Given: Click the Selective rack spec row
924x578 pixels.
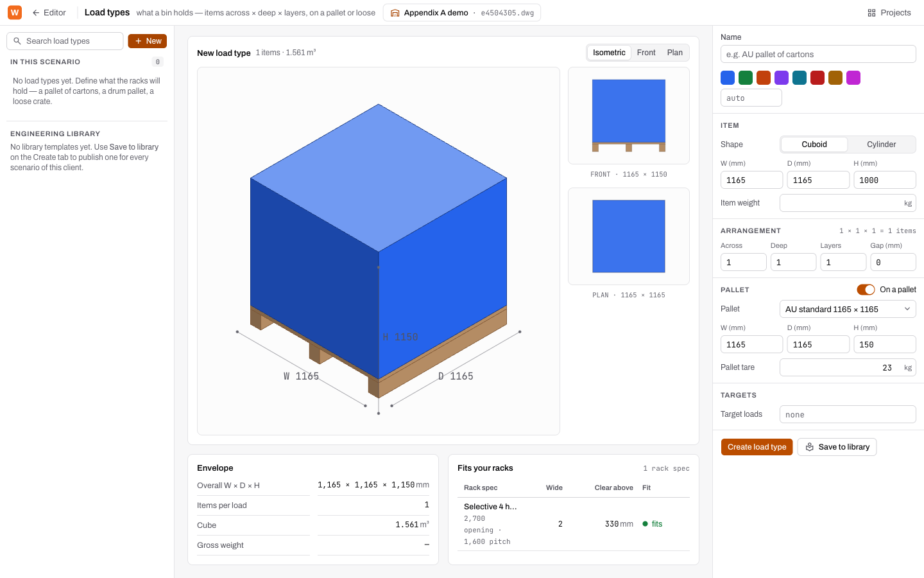Looking at the screenshot, I should point(574,524).
